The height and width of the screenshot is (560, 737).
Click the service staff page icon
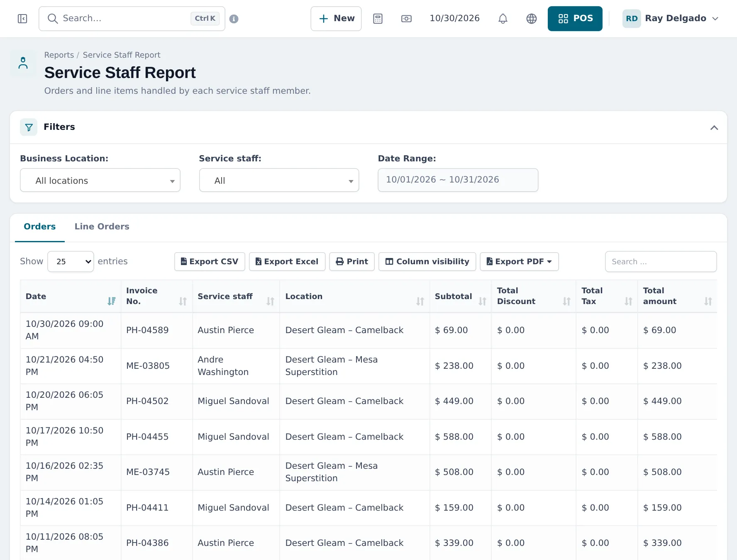coord(23,63)
